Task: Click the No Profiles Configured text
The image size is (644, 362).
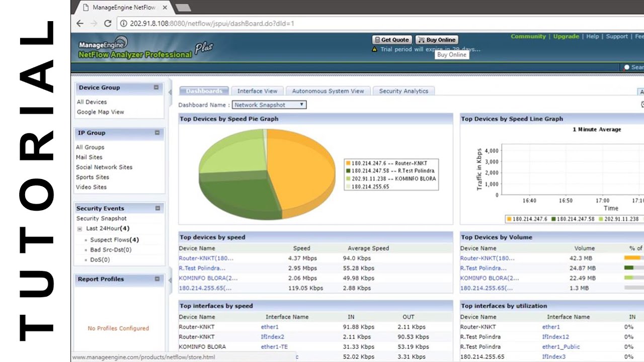Action: tap(118, 328)
